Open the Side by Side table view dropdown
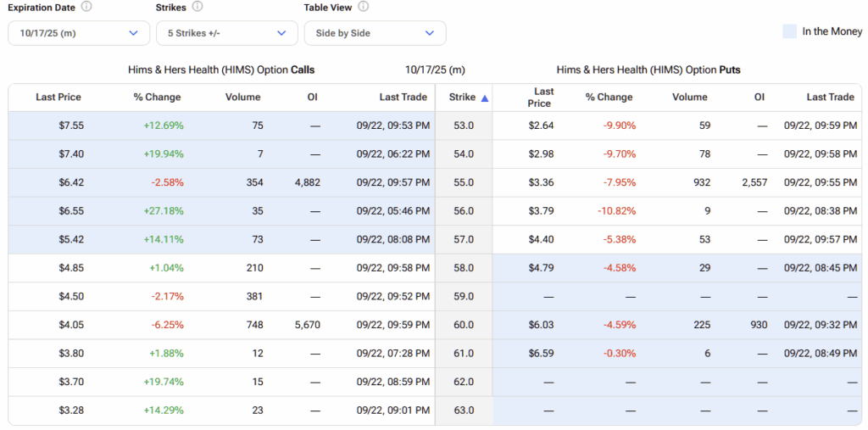The height and width of the screenshot is (430, 868). (376, 33)
